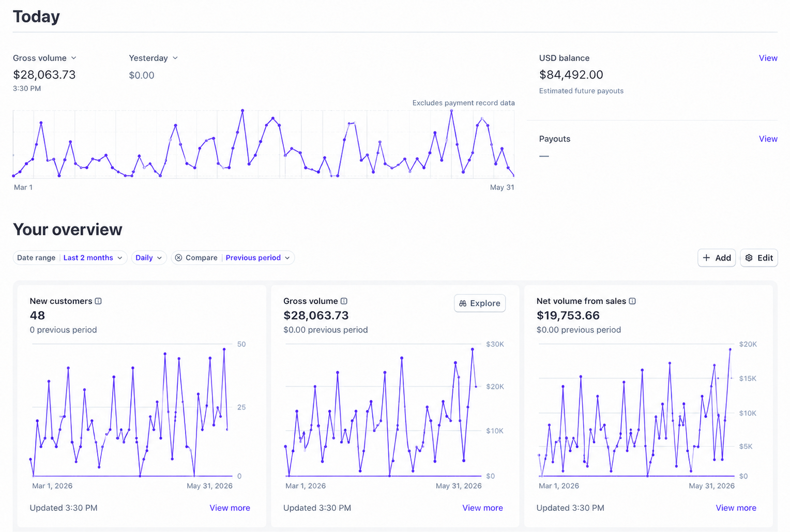The image size is (790, 532).
Task: Click the $84,492.00 USD balance amount
Action: [571, 74]
